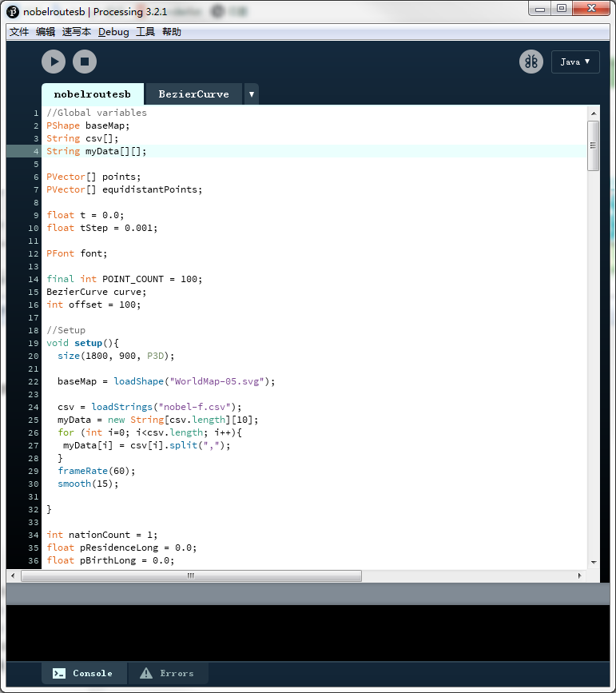Image resolution: width=616 pixels, height=693 pixels.
Task: Open the Java mode dropdown
Action: coord(575,62)
